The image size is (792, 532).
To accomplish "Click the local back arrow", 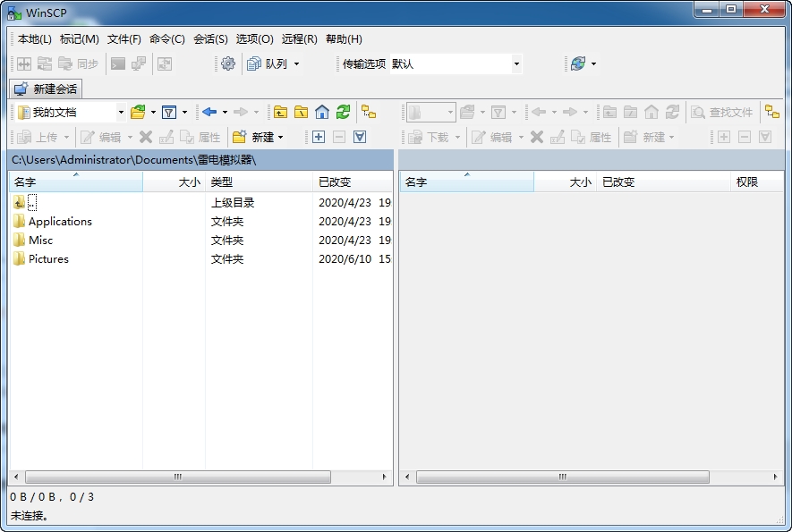I will pos(209,112).
